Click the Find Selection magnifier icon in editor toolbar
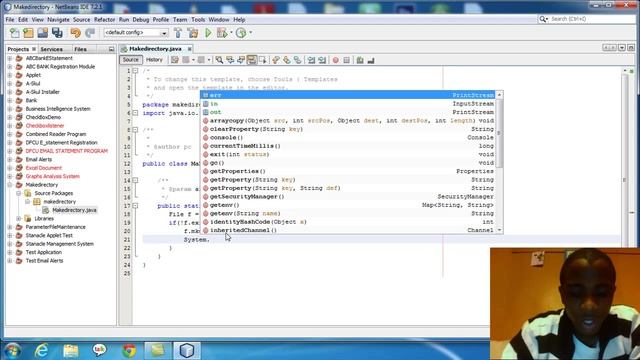This screenshot has width=640, height=360. coord(219,60)
